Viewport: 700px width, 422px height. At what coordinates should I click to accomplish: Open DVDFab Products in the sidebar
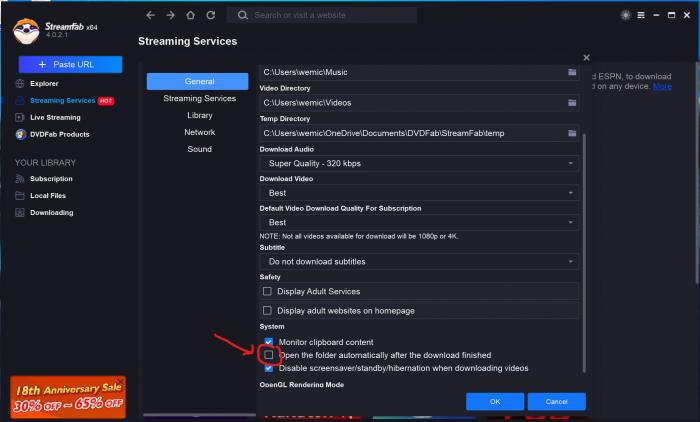click(60, 134)
